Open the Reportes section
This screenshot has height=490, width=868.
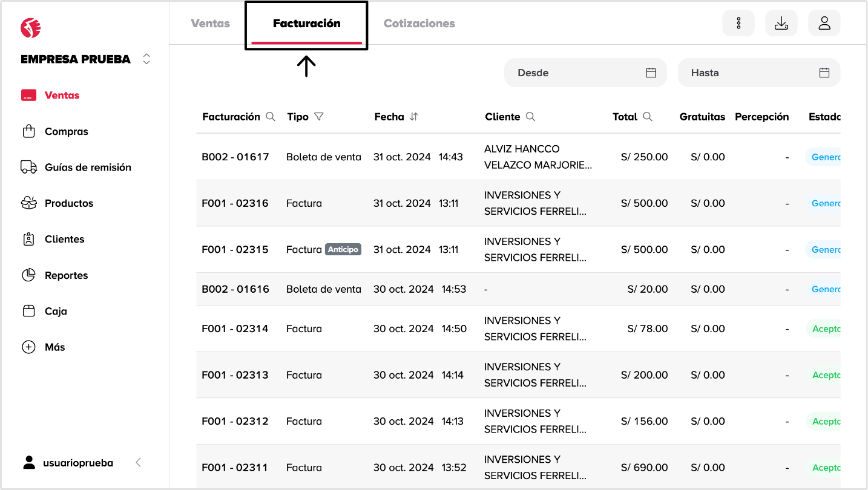[66, 275]
